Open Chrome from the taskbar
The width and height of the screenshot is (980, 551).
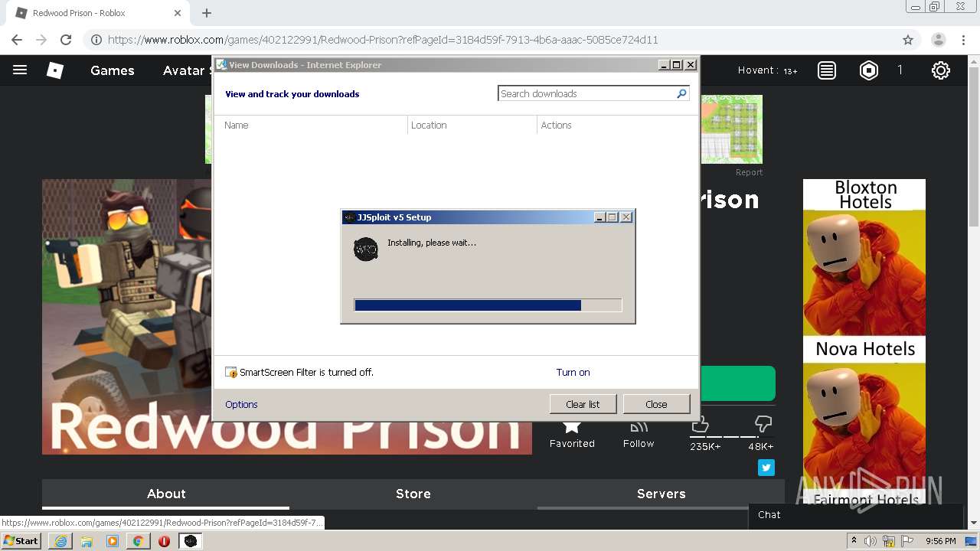coord(139,541)
